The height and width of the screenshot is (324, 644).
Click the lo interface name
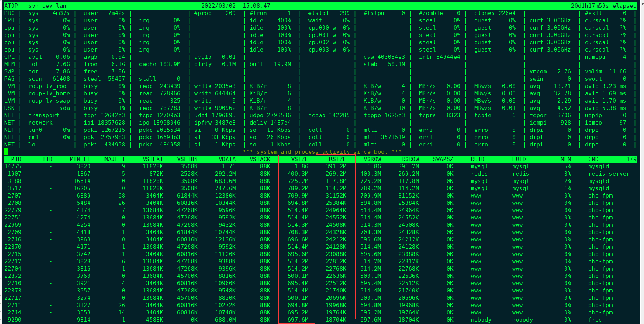click(x=32, y=145)
